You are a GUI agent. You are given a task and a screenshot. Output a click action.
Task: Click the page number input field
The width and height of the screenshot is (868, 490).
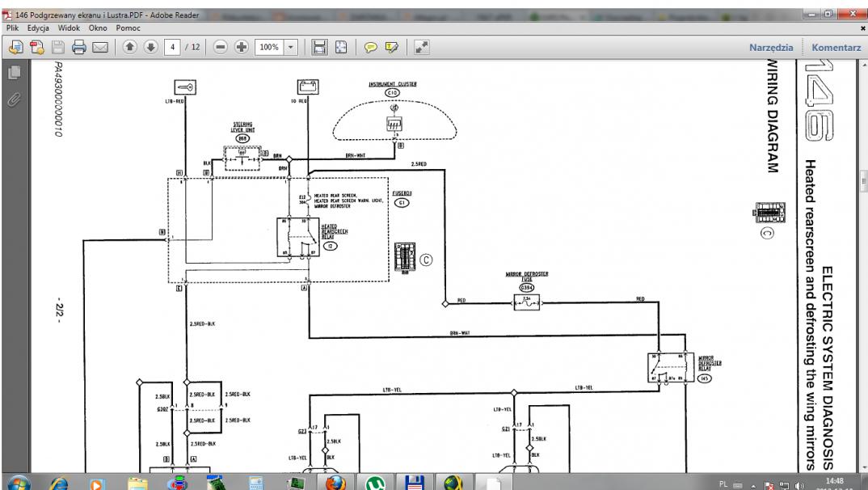pos(173,48)
